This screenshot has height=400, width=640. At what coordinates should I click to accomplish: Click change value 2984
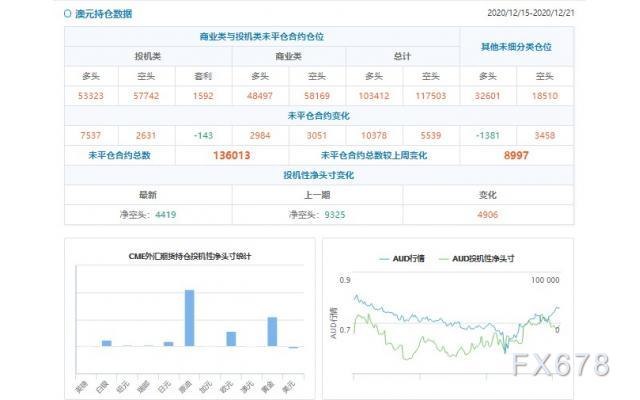click(x=260, y=136)
